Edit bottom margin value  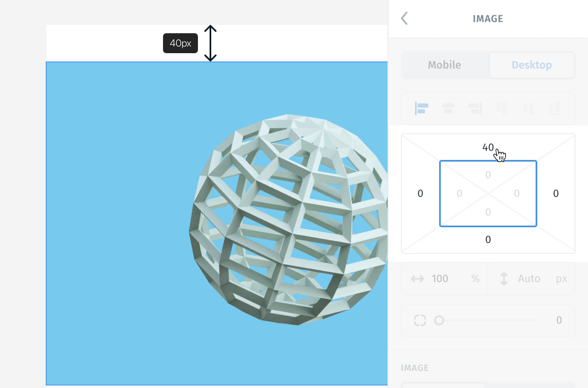tap(488, 239)
